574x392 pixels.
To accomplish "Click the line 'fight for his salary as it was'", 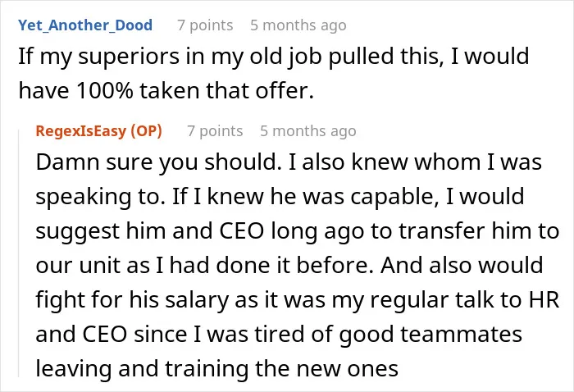I will pyautogui.click(x=297, y=300).
